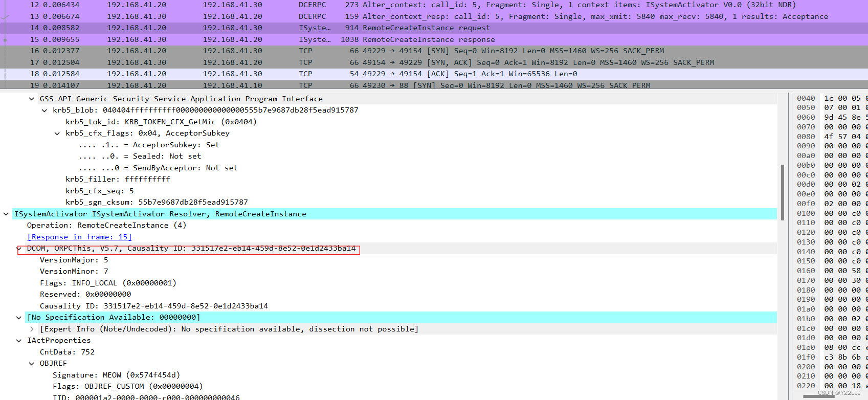Image resolution: width=868 pixels, height=400 pixels.
Task: Select the krb5_cfx_seq: 5 field
Action: (100, 191)
